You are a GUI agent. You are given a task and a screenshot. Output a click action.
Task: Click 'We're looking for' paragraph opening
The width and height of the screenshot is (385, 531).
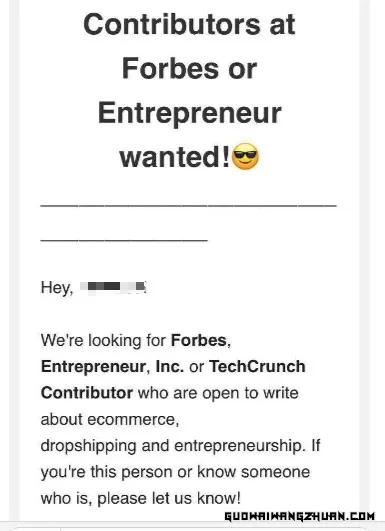coord(103,340)
